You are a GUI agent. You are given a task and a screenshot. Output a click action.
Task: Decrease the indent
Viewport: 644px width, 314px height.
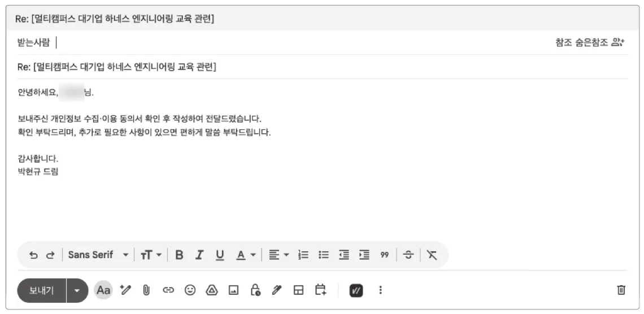tap(344, 255)
